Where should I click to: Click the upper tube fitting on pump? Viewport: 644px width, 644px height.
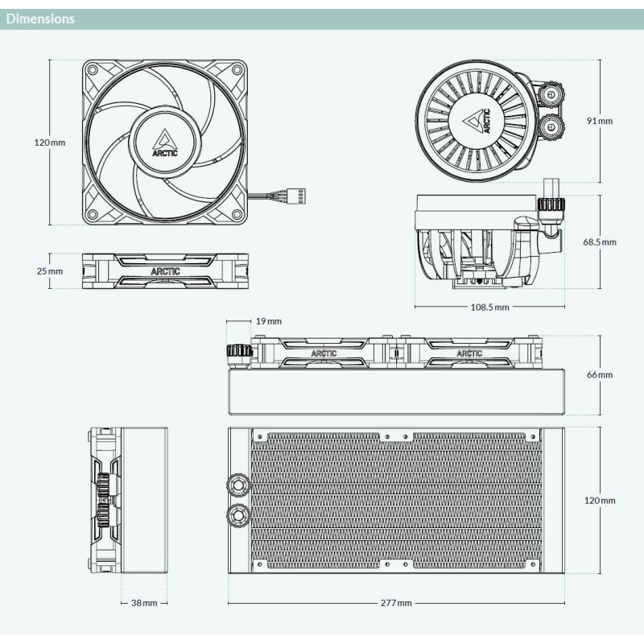(x=551, y=95)
